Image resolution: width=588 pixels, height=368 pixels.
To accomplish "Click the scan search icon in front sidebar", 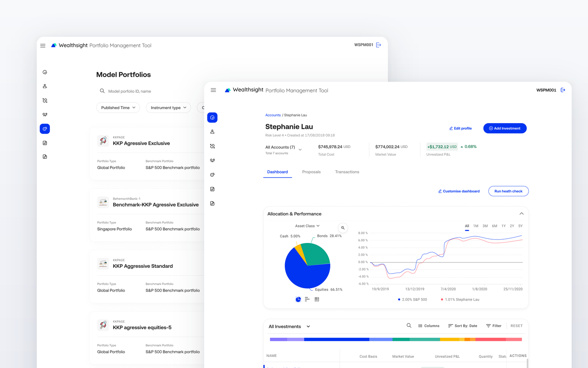I will coord(212,146).
